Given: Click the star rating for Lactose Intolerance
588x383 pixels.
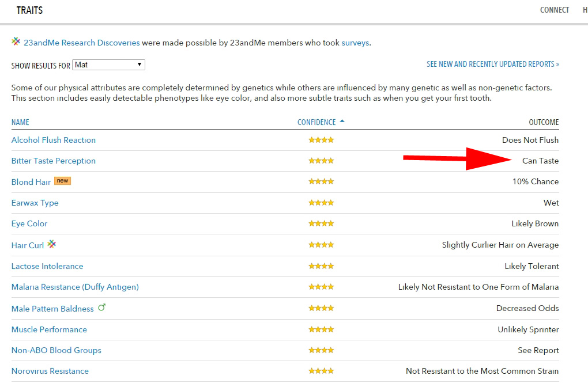Looking at the screenshot, I should [x=321, y=266].
